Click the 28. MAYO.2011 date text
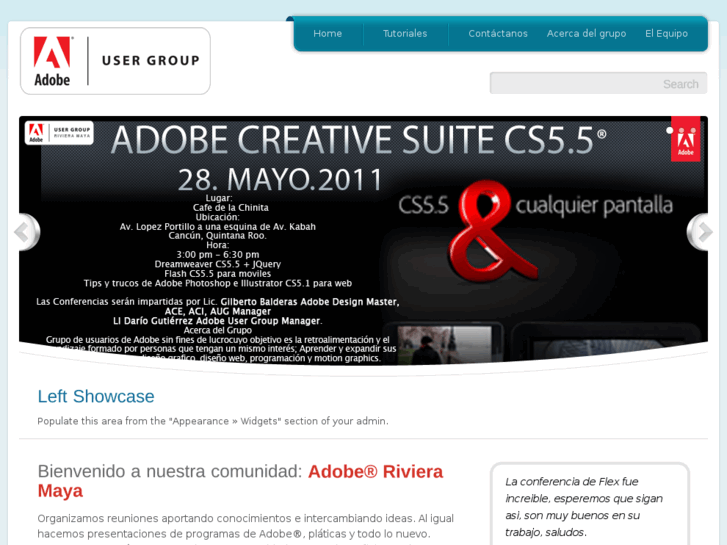 [281, 180]
